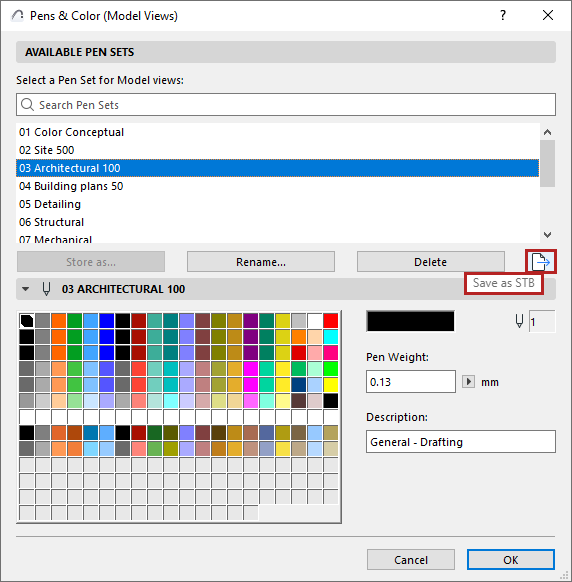This screenshot has height=582, width=572.
Task: Click Cancel to dismiss the dialog
Action: click(x=411, y=559)
